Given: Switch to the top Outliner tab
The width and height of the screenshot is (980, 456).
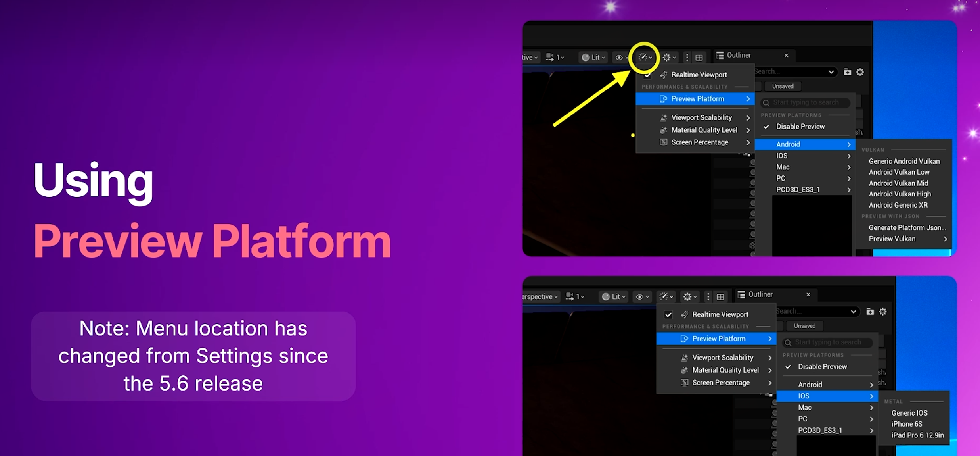Looking at the screenshot, I should 738,55.
